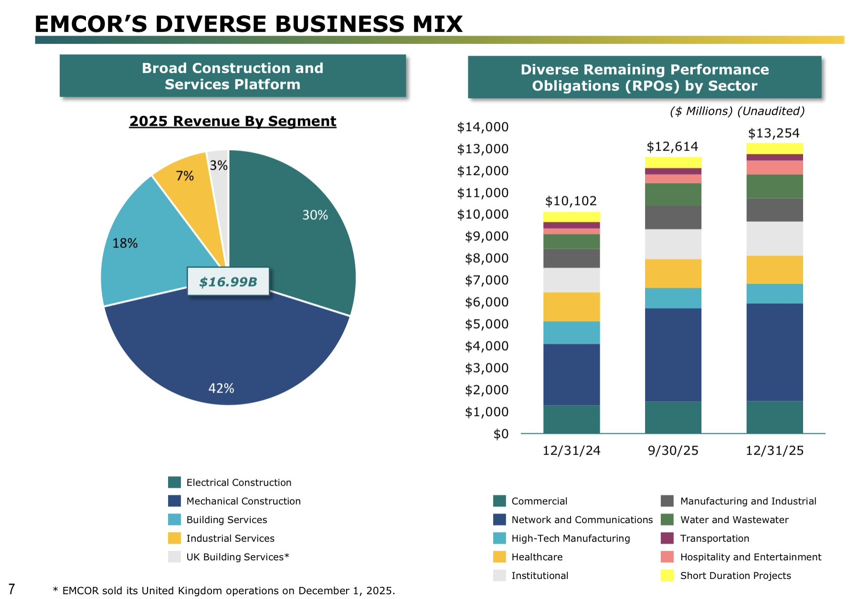Select the 42% pie slice label
Image resolution: width=868 pixels, height=599 pixels.
point(221,388)
